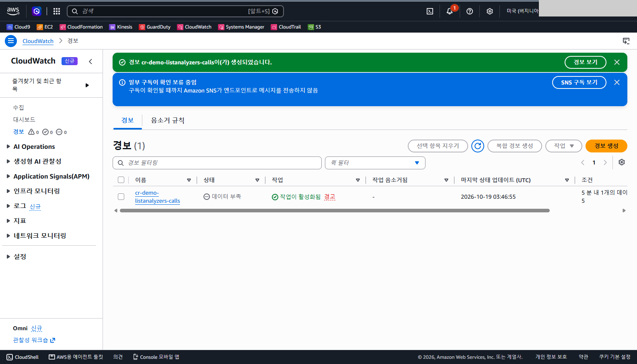Open the 퀵 필터 dropdown
Screen dimensions: 637x364
pyautogui.click(x=375, y=163)
